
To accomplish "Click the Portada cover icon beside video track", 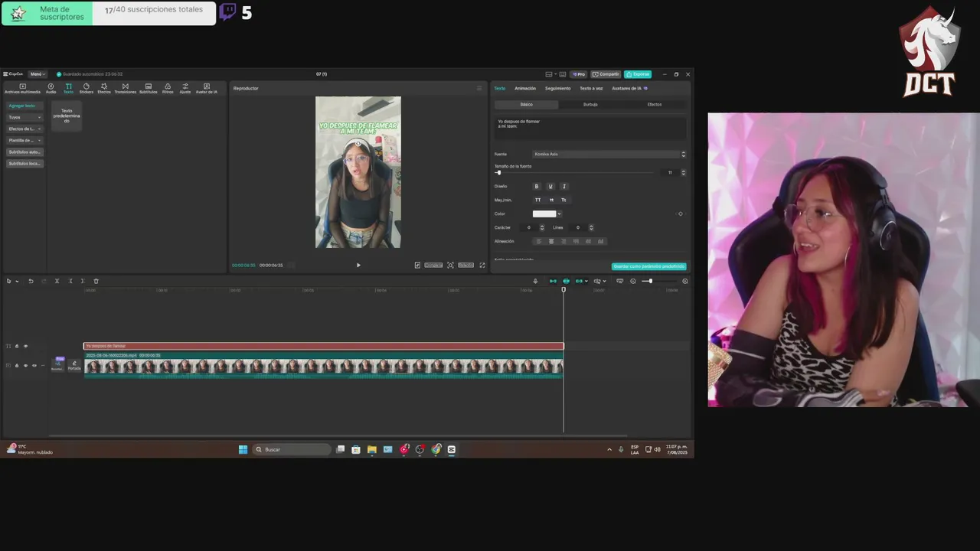I will [74, 366].
